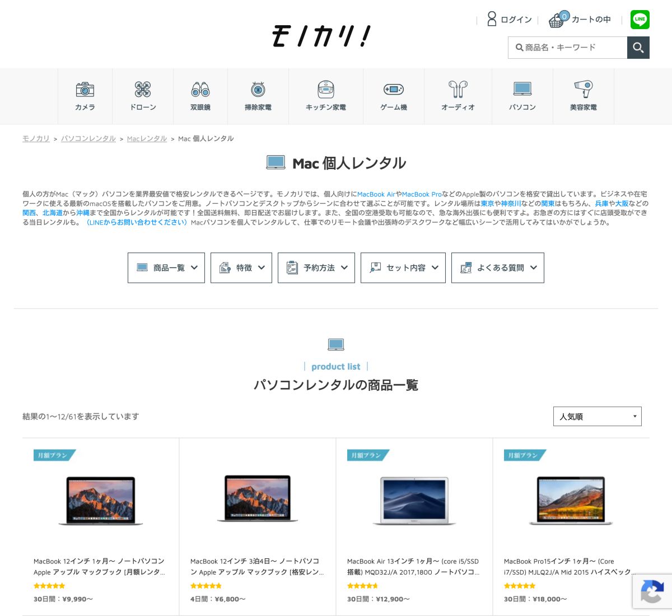Click the モノカリ! site logo

pyautogui.click(x=321, y=36)
